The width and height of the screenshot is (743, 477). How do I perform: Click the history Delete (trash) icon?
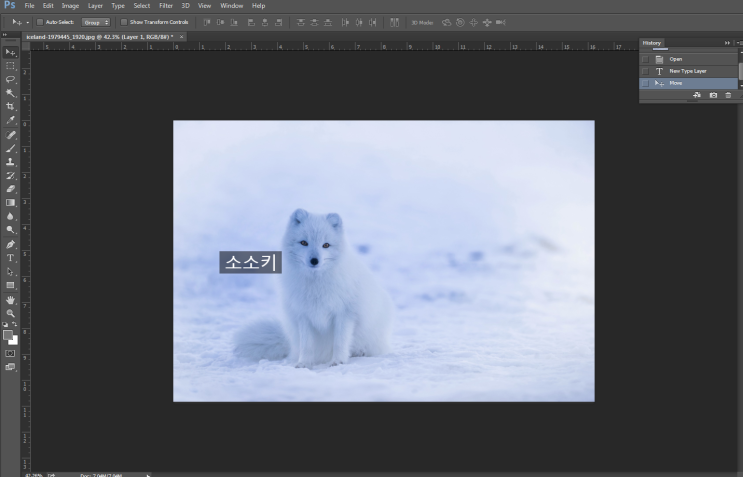click(728, 95)
